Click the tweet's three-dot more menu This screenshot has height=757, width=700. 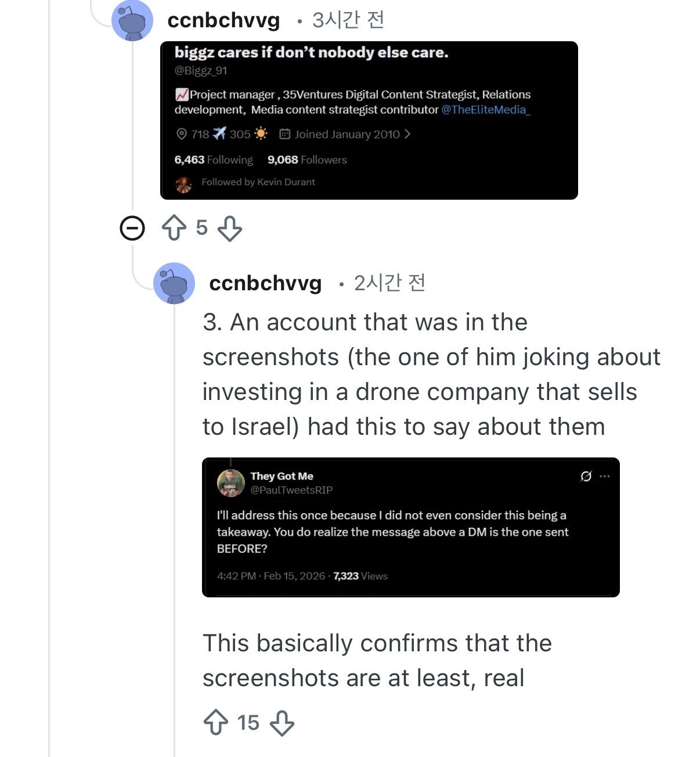pos(605,476)
